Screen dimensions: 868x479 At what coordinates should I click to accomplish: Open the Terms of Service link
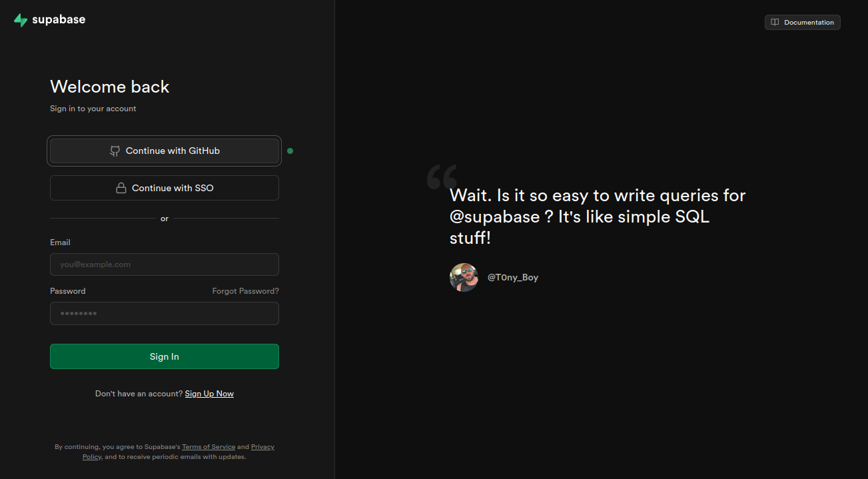coord(209,447)
